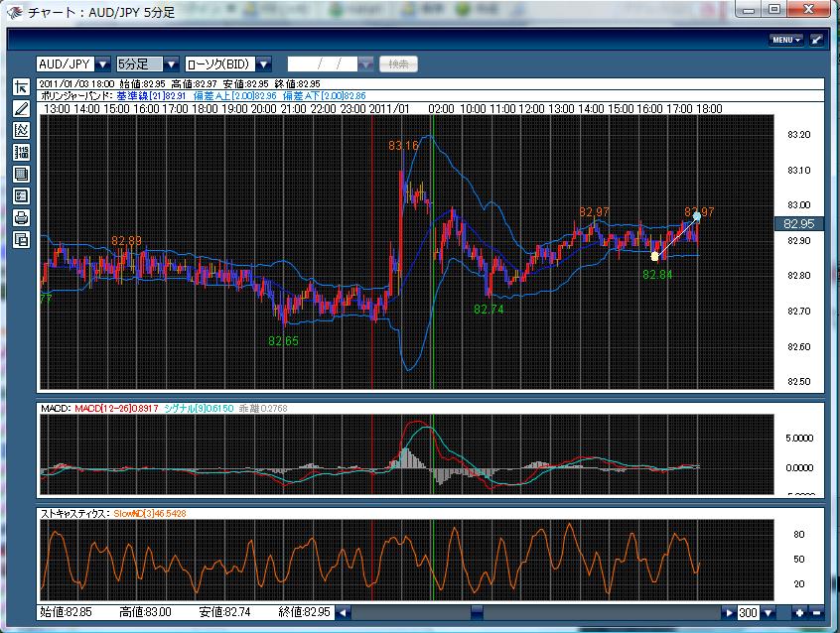Zoom out with the minus button
The height and width of the screenshot is (633, 840).
pyautogui.click(x=817, y=612)
